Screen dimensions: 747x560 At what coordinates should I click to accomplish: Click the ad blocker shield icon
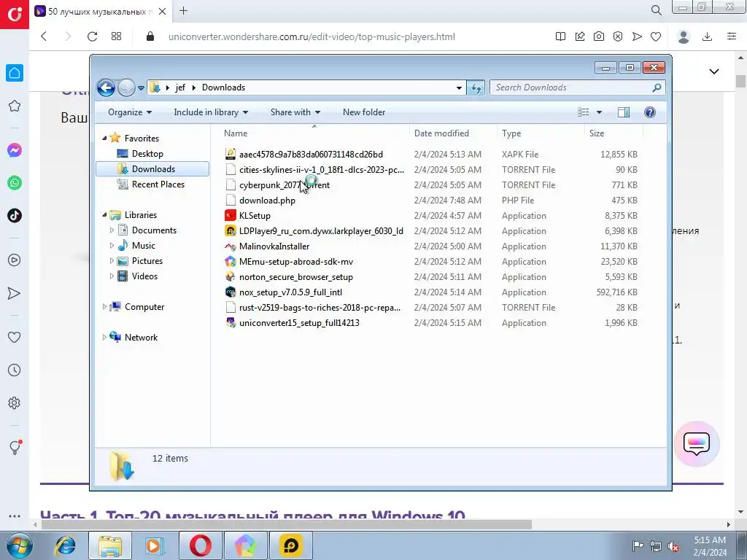coord(618,36)
